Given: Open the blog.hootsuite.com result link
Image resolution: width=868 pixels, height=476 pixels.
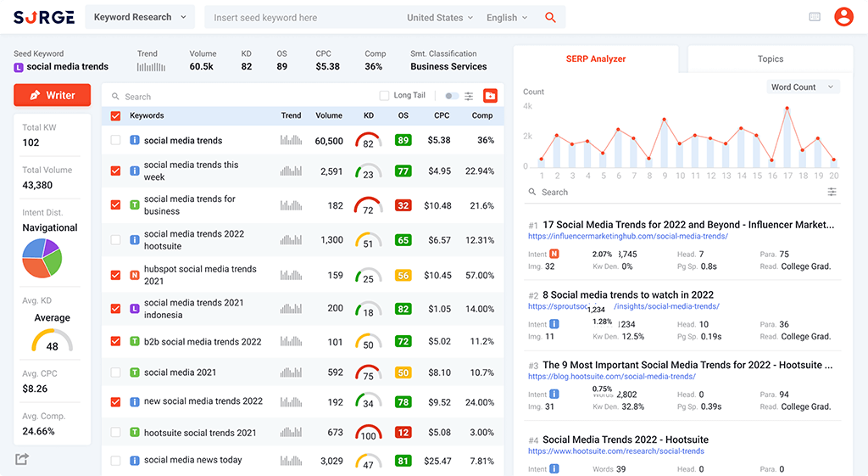Looking at the screenshot, I should [612, 376].
